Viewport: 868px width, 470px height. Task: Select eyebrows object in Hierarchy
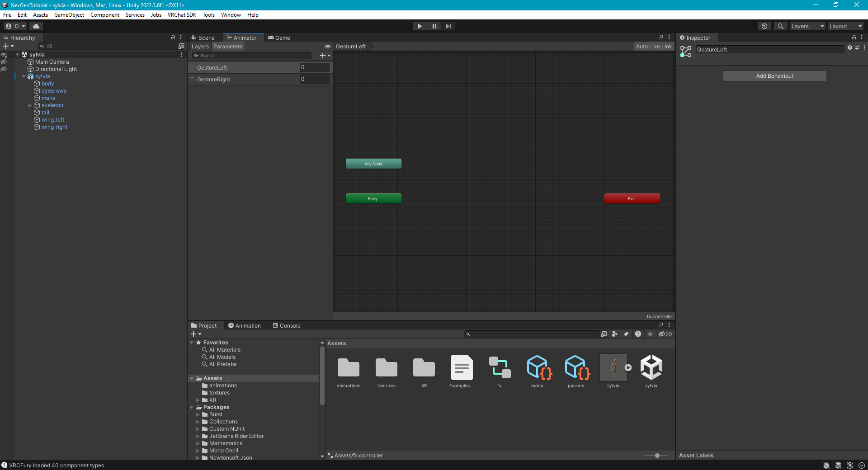point(54,91)
